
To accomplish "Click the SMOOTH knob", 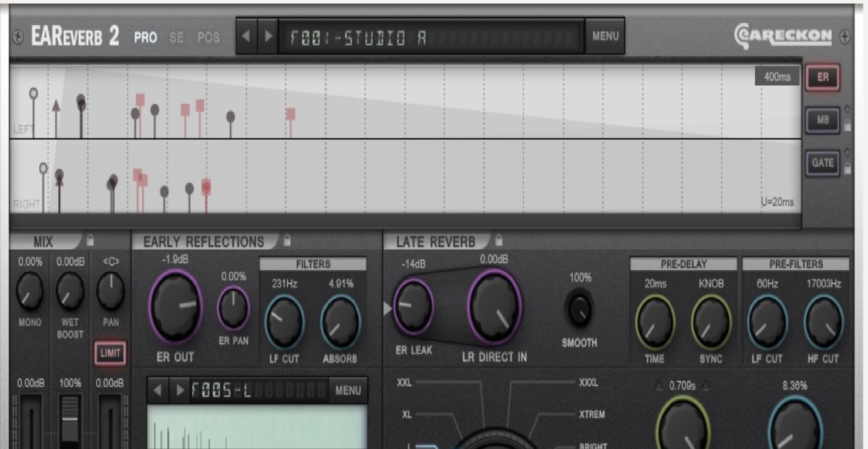I will click(580, 309).
